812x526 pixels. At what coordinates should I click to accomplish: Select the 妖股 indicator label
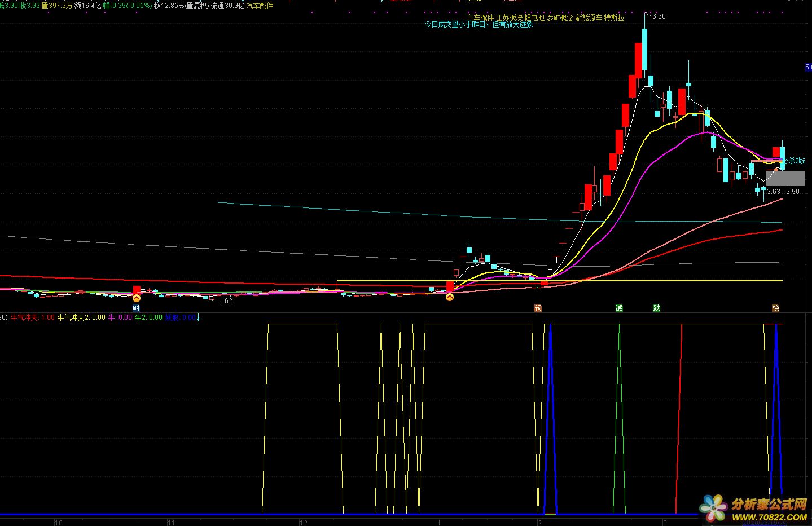(x=172, y=318)
